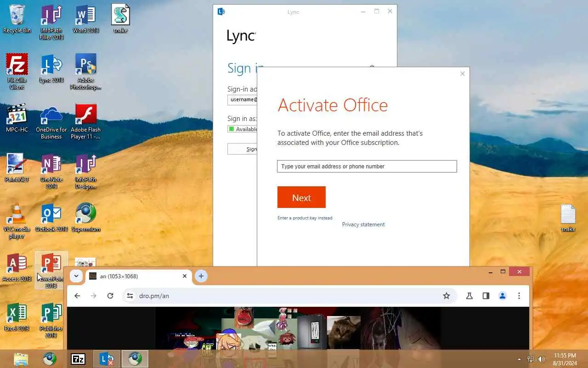Open the snake file beside Word 2013
The image size is (588, 368).
point(120,19)
